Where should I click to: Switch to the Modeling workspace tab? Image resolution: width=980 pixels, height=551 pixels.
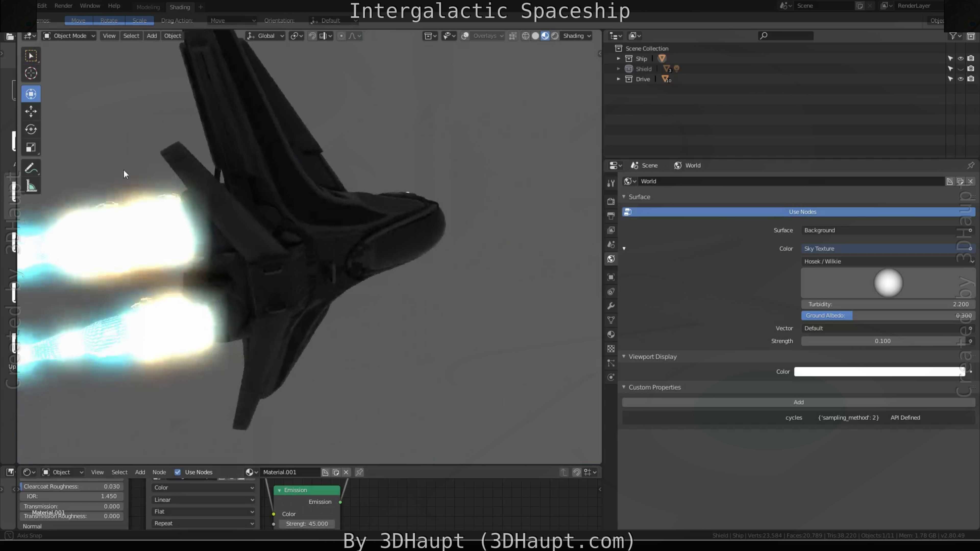click(148, 7)
